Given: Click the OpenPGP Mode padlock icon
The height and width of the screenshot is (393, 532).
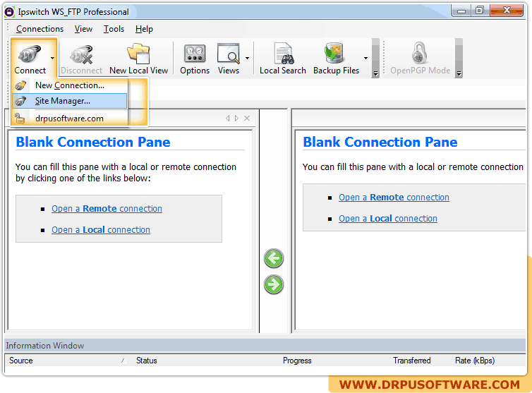Looking at the screenshot, I should point(420,53).
